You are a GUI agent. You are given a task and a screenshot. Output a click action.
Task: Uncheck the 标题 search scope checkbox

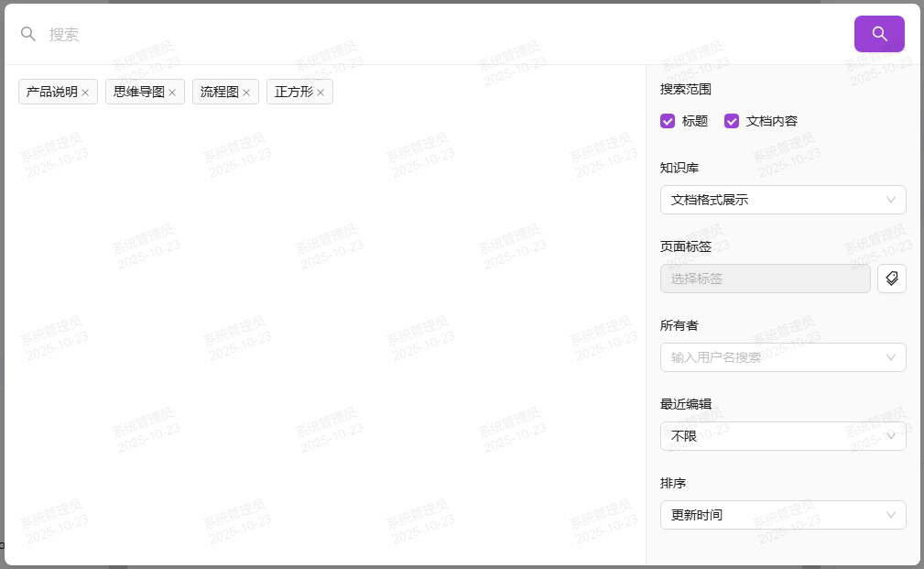[x=667, y=121]
